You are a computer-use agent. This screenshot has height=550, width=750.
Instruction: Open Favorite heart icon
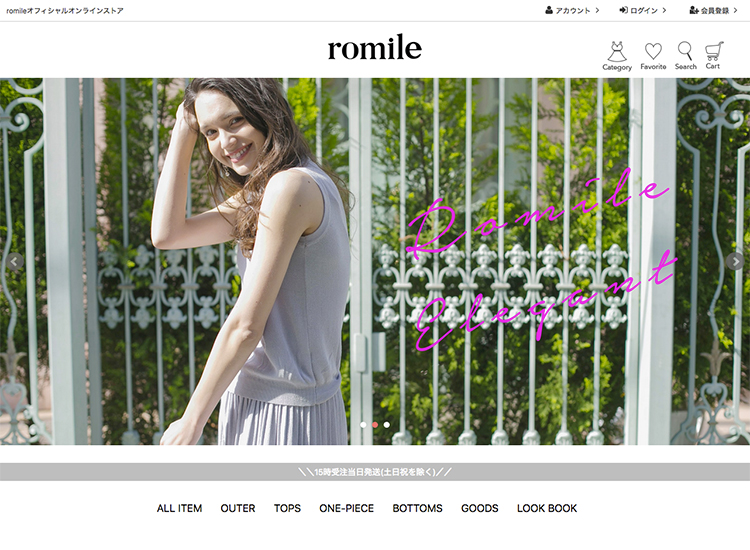pyautogui.click(x=653, y=51)
